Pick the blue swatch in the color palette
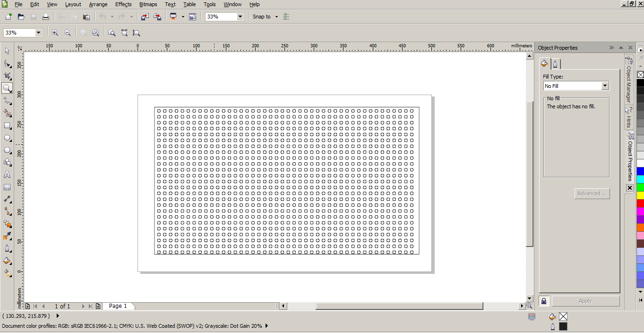This screenshot has width=644, height=333. pos(640,171)
